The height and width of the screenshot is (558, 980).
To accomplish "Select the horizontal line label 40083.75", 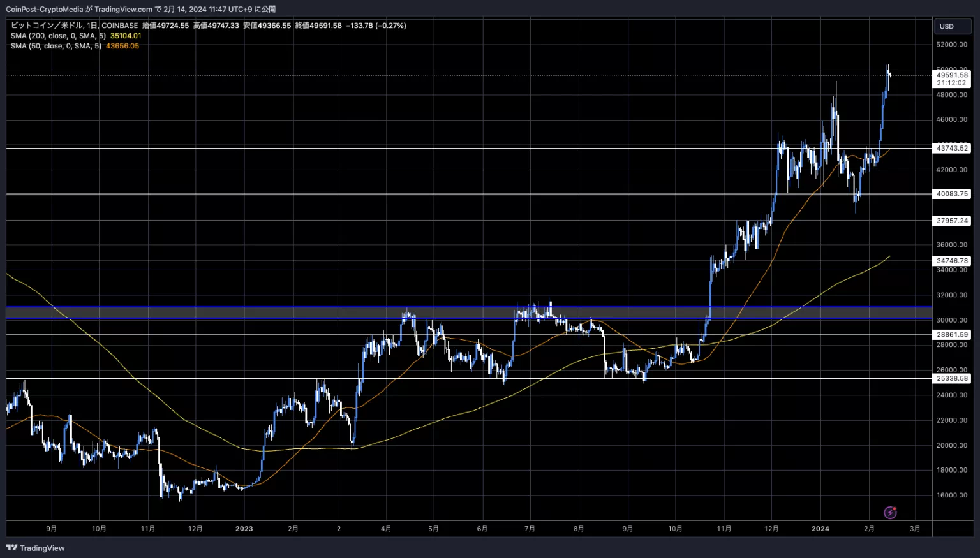I will click(953, 194).
